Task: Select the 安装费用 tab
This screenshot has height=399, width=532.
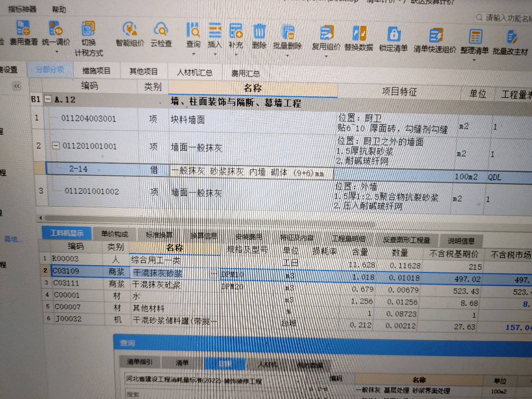Action: 248,237
